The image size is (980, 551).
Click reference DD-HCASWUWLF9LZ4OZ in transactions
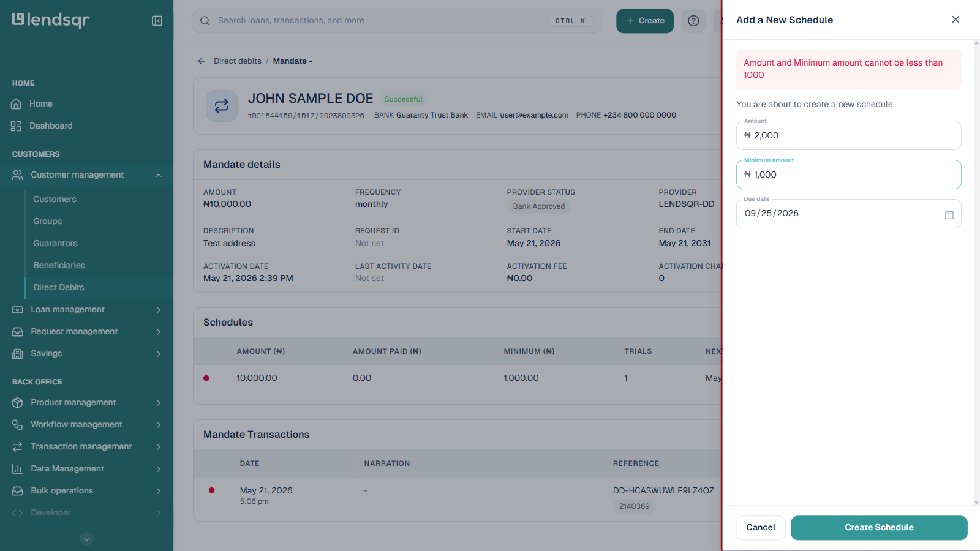point(663,491)
